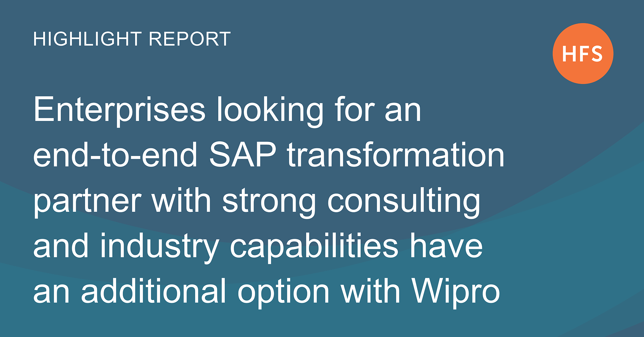Select the word "consulting" in headline

404,201
